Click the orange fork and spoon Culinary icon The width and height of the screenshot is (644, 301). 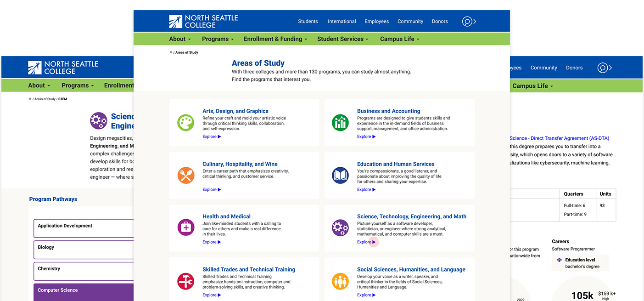[186, 176]
